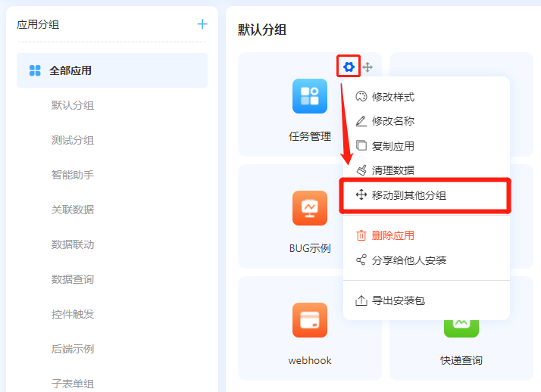Select 数据联动 group in sidebar
The image size is (541, 392).
click(x=73, y=244)
